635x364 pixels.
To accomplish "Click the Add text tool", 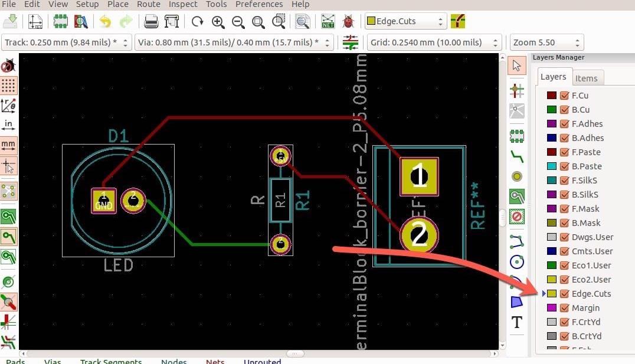I will 517,322.
